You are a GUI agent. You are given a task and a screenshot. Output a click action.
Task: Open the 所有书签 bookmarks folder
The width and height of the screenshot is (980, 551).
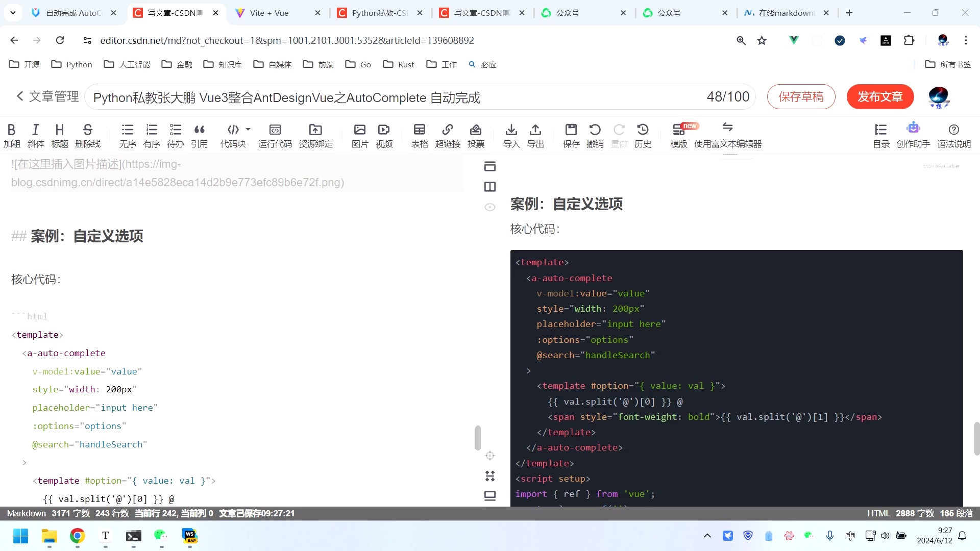[947, 64]
